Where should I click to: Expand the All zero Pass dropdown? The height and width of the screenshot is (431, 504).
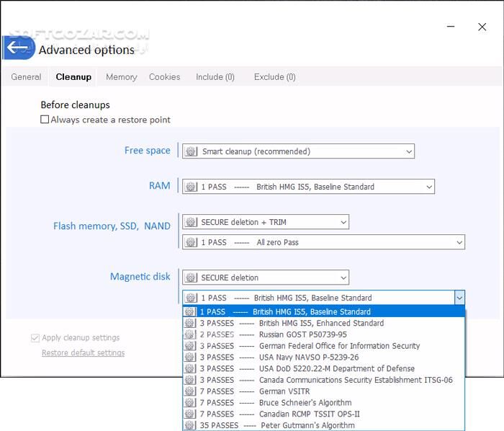click(459, 243)
